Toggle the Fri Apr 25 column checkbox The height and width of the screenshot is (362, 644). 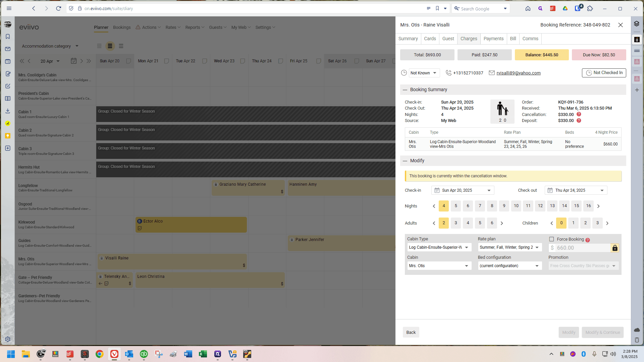[x=319, y=61]
